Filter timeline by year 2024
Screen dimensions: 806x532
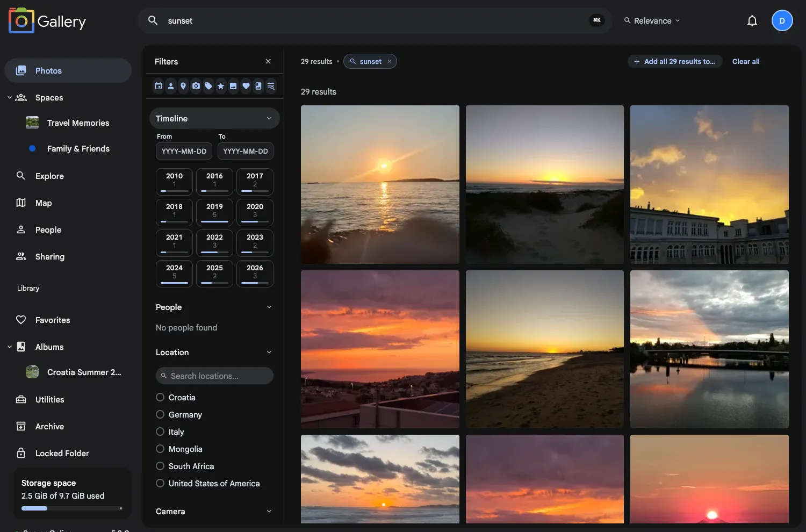point(174,274)
